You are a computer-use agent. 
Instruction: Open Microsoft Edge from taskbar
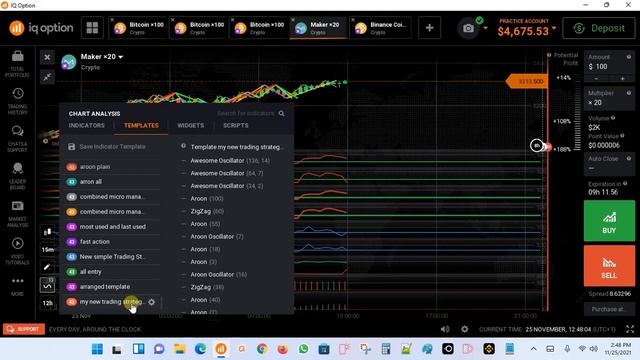coord(200,349)
